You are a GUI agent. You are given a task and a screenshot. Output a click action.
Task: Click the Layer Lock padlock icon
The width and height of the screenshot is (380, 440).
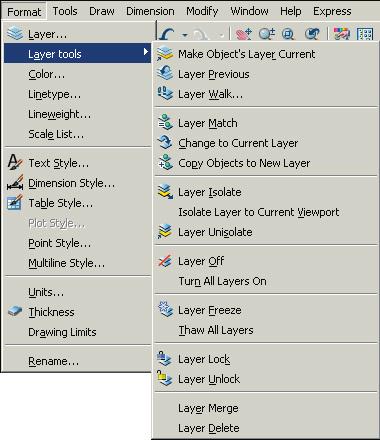164,359
